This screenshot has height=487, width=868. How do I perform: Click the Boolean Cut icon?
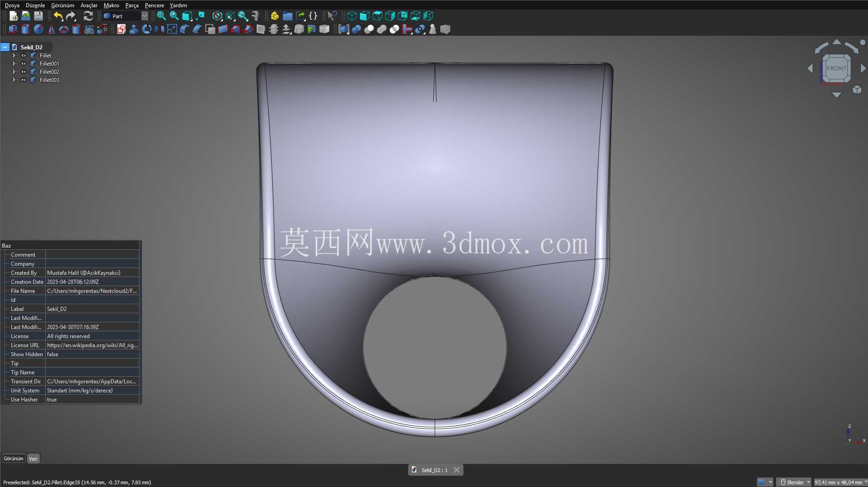point(369,29)
